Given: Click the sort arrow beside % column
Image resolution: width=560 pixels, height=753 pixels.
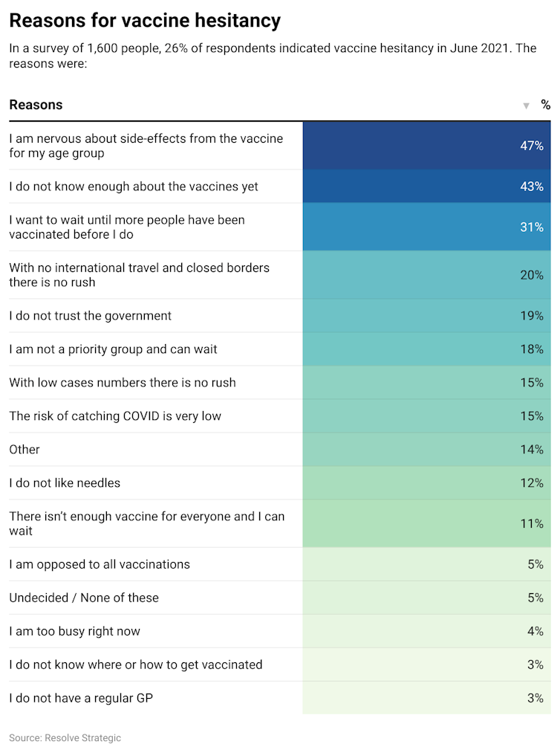Looking at the screenshot, I should pyautogui.click(x=526, y=106).
